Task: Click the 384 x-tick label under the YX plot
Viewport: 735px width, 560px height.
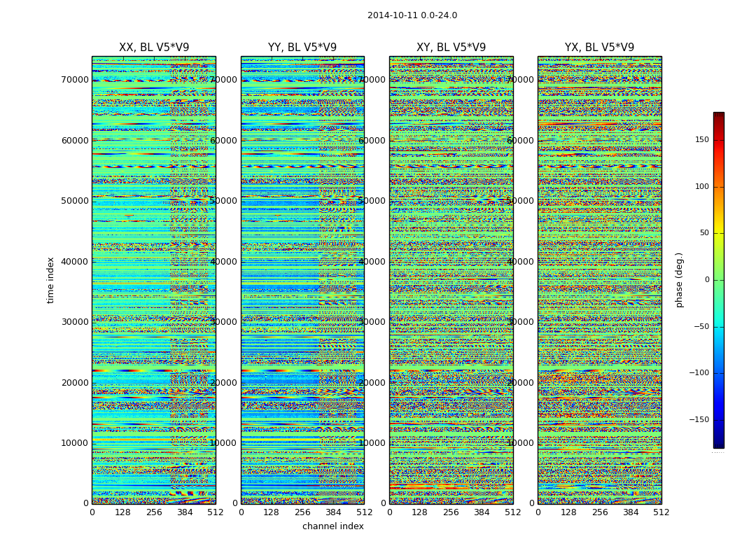Action: [631, 512]
